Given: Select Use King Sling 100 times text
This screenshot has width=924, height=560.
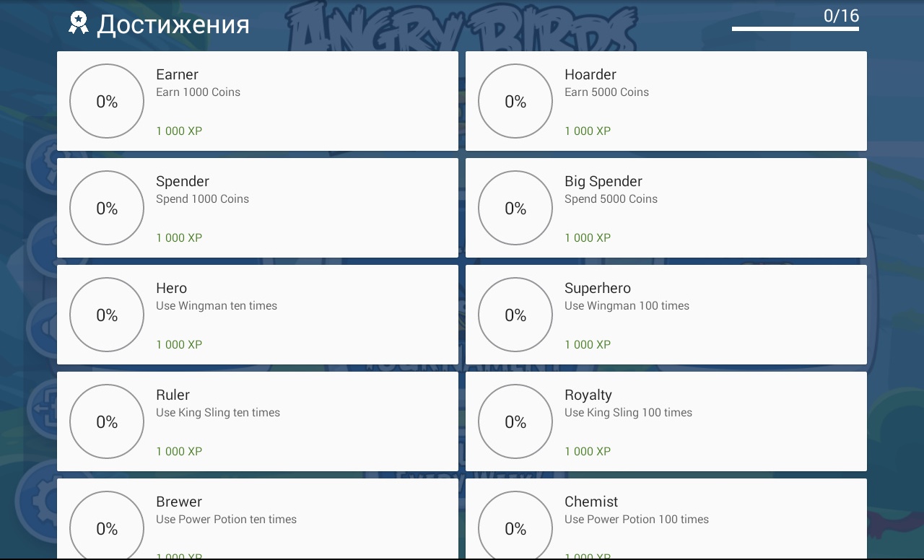Looking at the screenshot, I should (x=628, y=413).
